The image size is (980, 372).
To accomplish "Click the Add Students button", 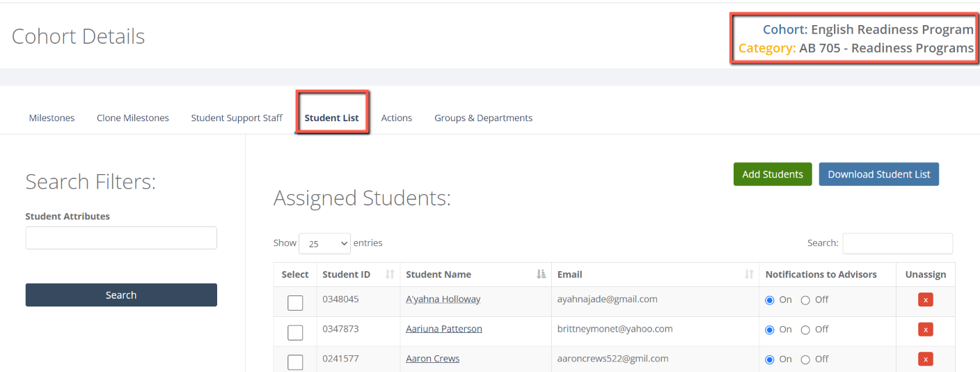I will pos(773,174).
